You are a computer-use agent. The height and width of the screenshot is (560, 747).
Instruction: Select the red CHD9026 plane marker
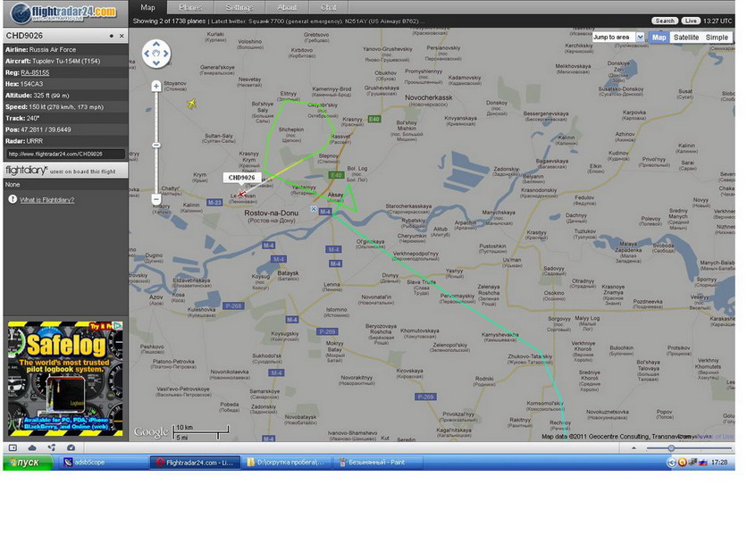[x=241, y=194]
